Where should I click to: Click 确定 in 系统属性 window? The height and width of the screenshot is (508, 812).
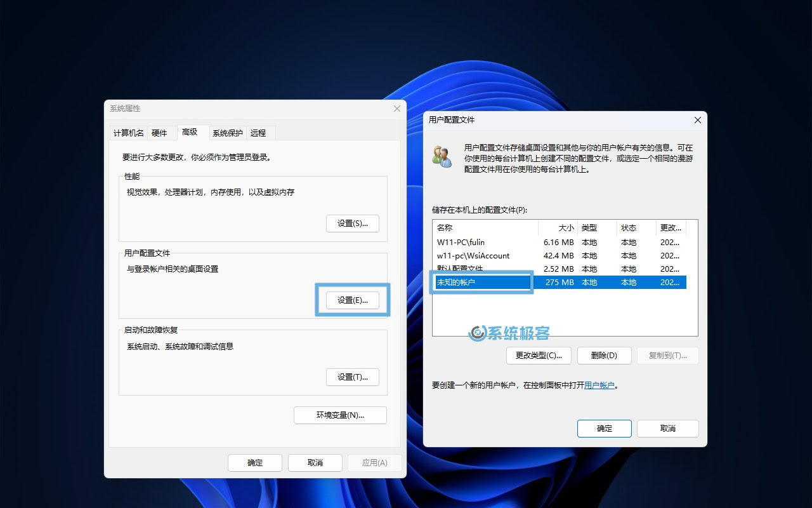pyautogui.click(x=255, y=463)
